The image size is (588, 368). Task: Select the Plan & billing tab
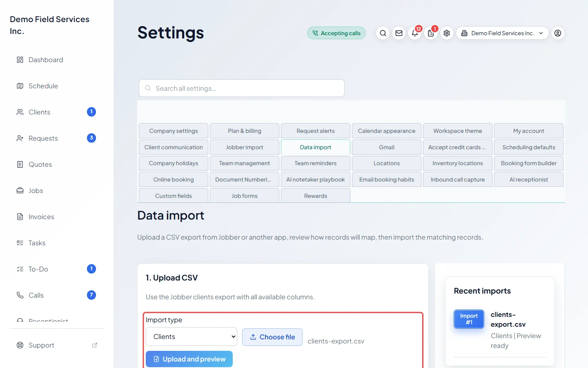(x=245, y=131)
